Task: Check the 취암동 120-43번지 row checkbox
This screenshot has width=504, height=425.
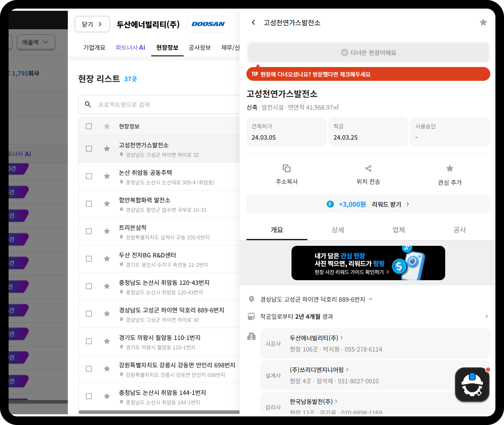Action: (x=89, y=286)
